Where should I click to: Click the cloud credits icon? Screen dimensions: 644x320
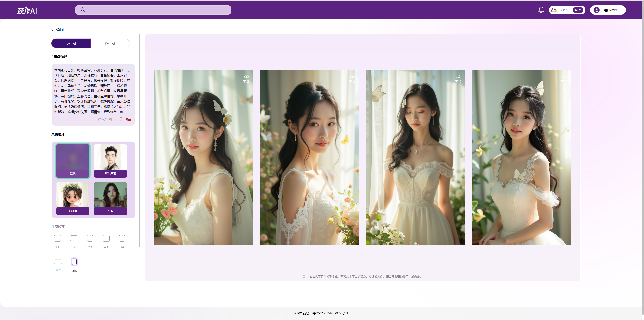pyautogui.click(x=554, y=10)
